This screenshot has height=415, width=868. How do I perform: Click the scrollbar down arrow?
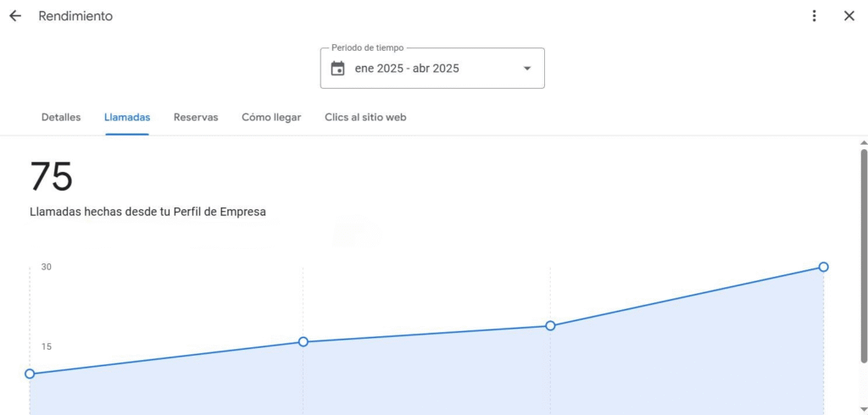tap(863, 409)
